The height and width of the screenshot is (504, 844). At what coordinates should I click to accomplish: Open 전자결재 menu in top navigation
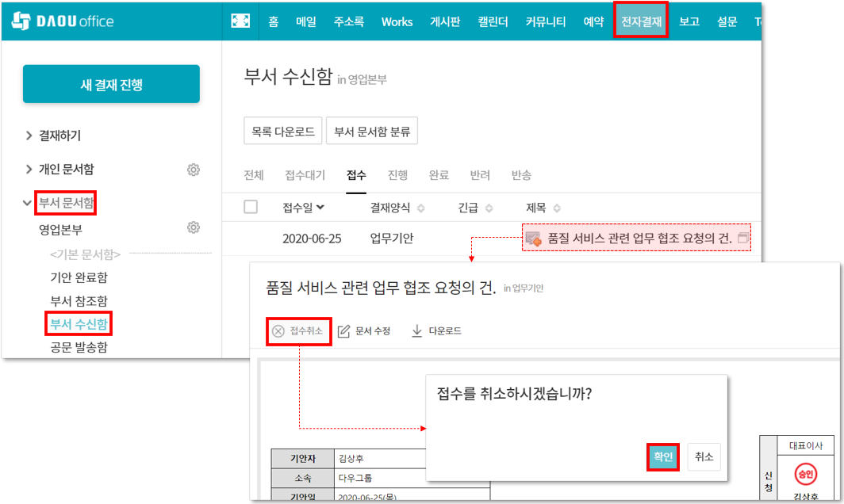coord(641,21)
